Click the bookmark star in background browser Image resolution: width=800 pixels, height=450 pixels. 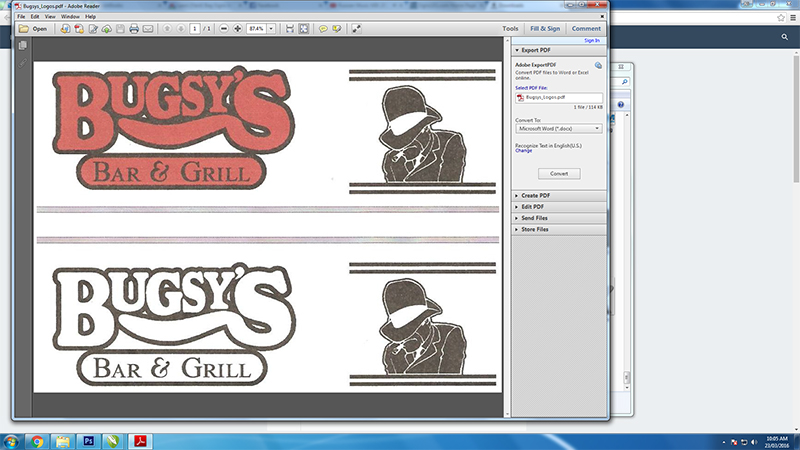781,17
